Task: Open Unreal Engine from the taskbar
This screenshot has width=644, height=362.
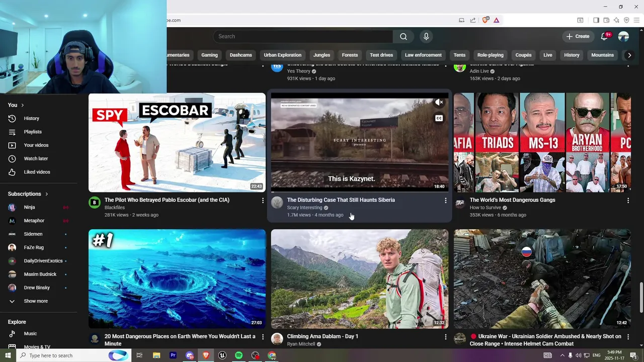Action: [x=222, y=355]
